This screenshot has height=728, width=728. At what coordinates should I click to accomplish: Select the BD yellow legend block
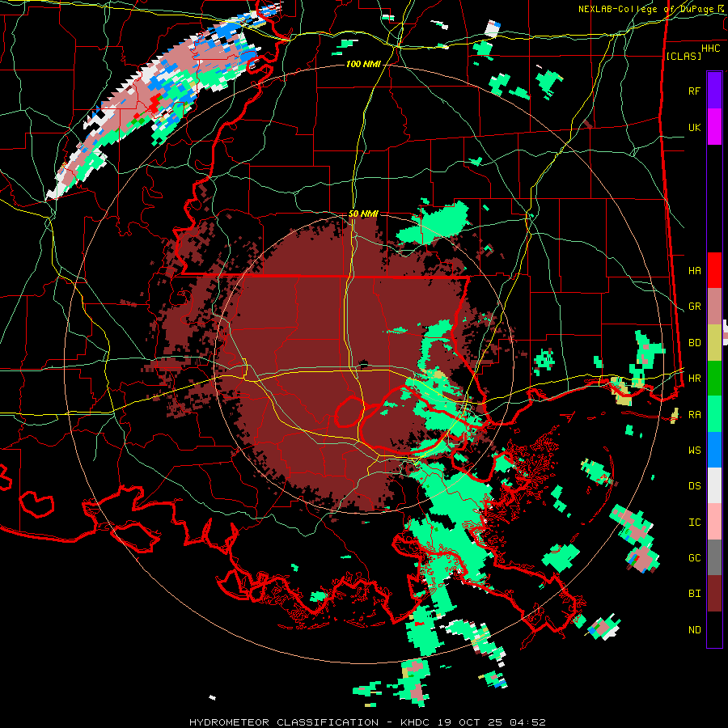coord(714,343)
